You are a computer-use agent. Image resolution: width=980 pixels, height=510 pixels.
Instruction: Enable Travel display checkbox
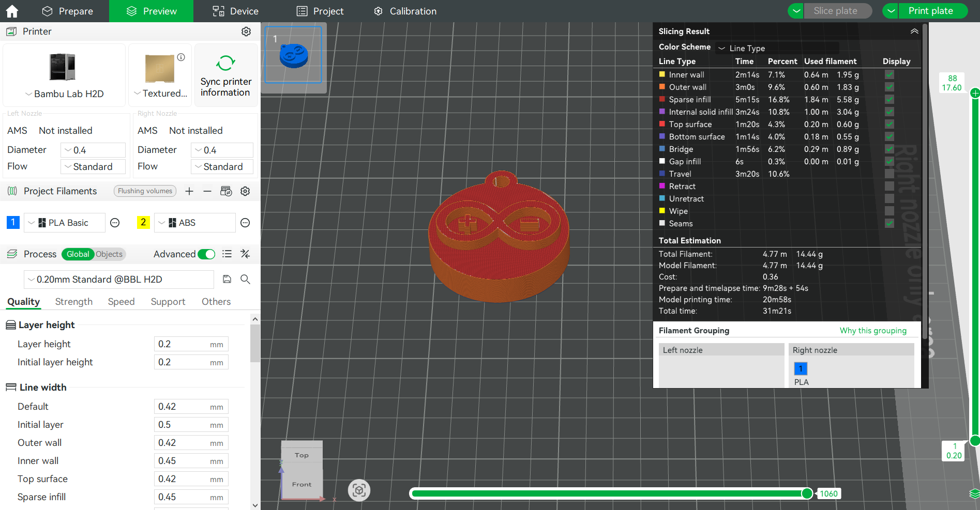(x=889, y=174)
